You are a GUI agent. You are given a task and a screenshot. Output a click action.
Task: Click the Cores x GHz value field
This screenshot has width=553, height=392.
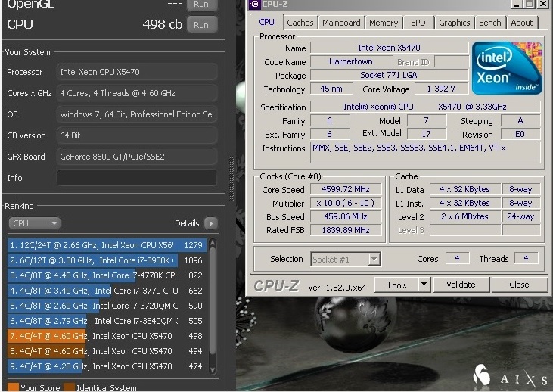[136, 93]
